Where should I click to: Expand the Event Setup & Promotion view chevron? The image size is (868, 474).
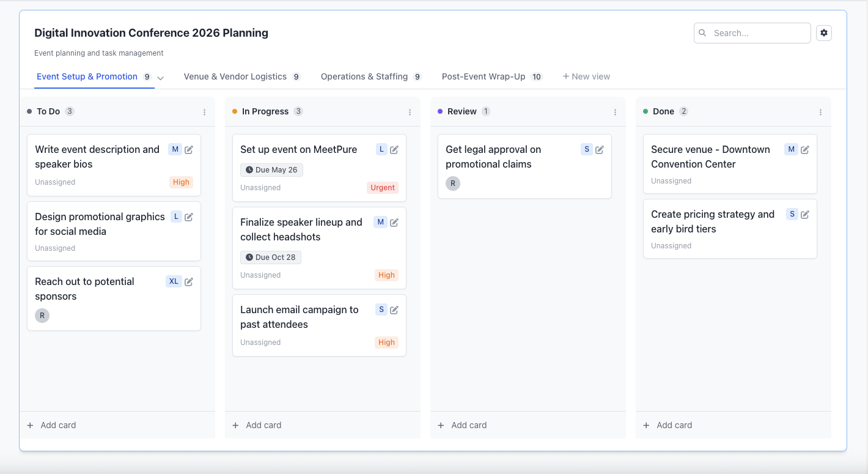[x=160, y=78]
